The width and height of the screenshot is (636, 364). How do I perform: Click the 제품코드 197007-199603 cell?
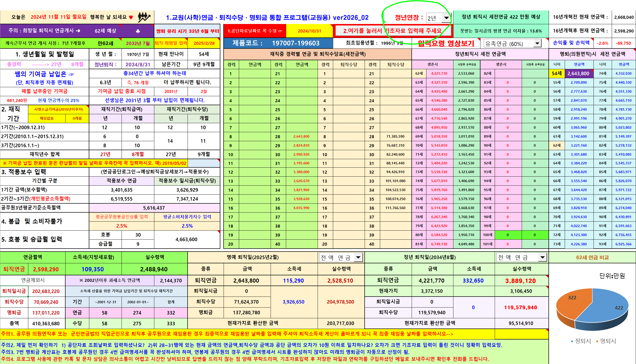pyautogui.click(x=278, y=43)
